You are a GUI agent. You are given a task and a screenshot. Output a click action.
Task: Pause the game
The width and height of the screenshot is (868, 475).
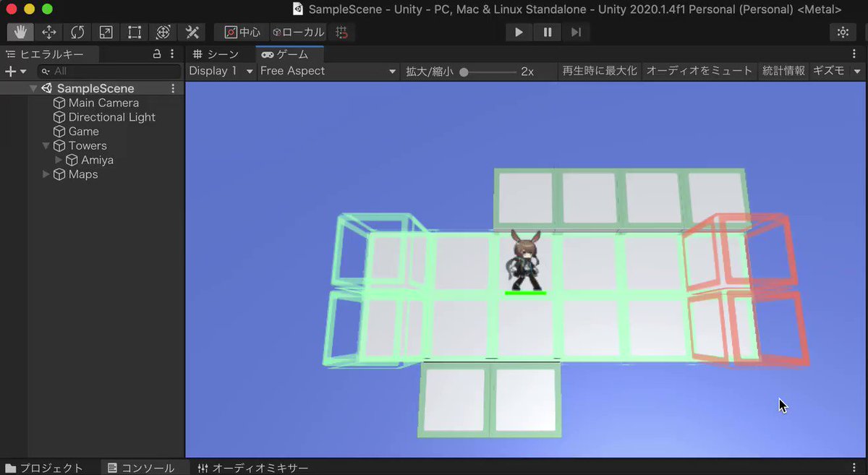[548, 32]
